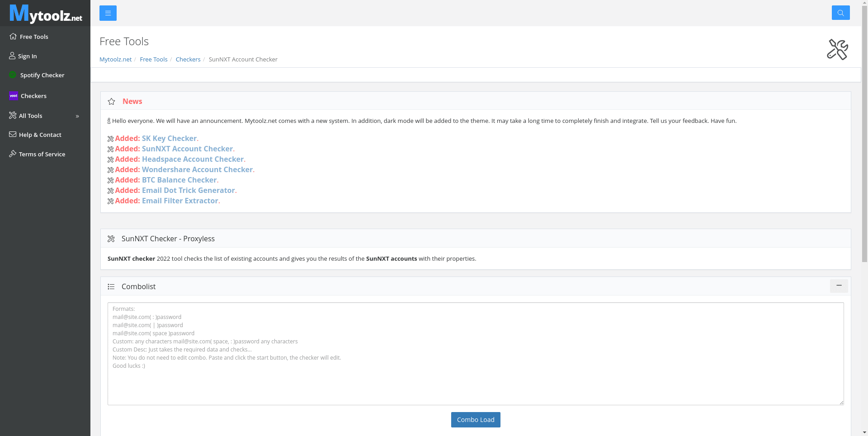Click the gavel icon for Terms of Service
868x436 pixels.
coord(13,154)
